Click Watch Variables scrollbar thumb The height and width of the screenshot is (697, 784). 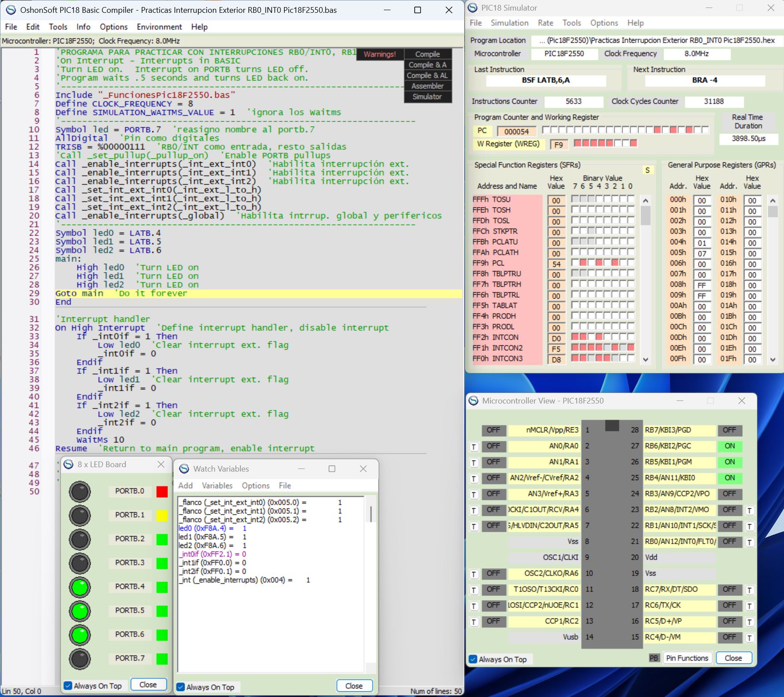click(x=371, y=514)
